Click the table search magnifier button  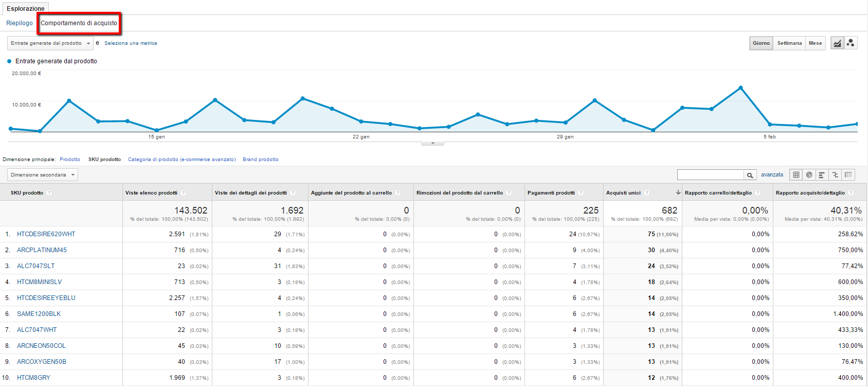(x=750, y=175)
